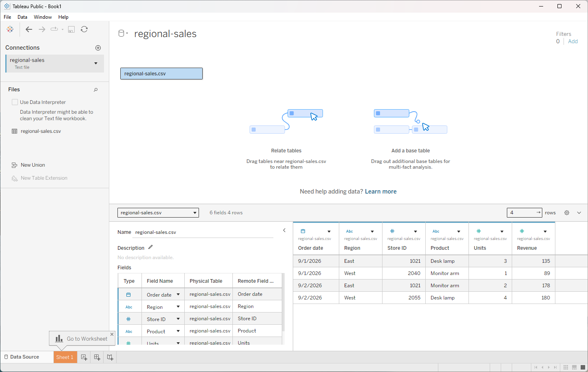Open the Product column header dropdown
The image size is (588, 372).
tap(459, 231)
